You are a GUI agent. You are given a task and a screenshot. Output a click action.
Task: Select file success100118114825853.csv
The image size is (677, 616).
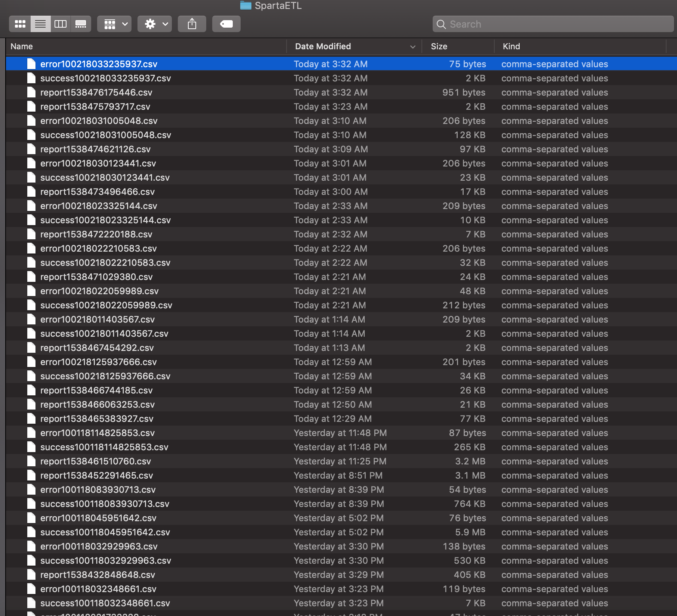tap(341, 447)
